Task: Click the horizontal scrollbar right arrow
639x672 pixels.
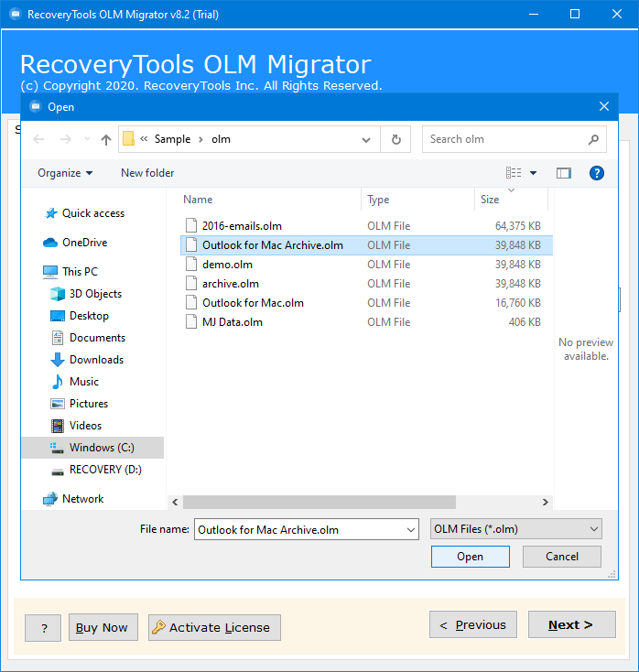Action: click(x=545, y=503)
